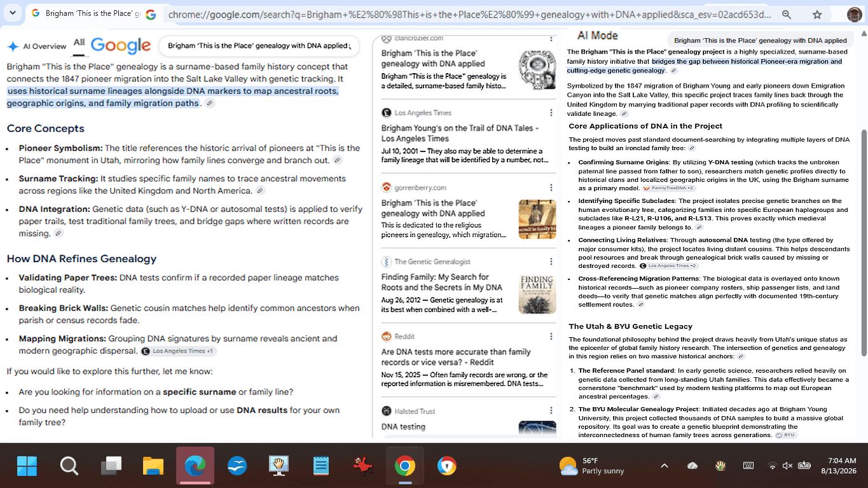Open citation link icon after 'massive historical anchors'
Viewport: 868px width, 488px height.
tap(741, 357)
